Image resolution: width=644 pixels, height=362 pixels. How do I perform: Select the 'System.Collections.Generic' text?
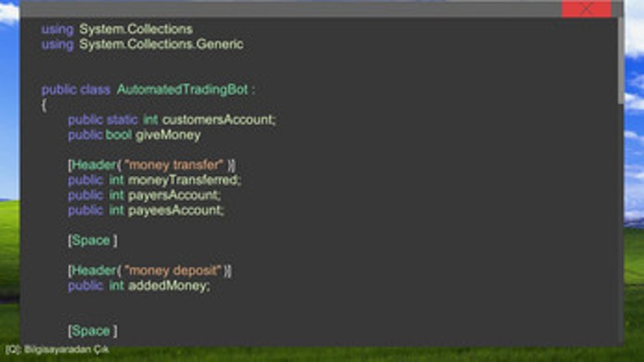[x=161, y=45]
